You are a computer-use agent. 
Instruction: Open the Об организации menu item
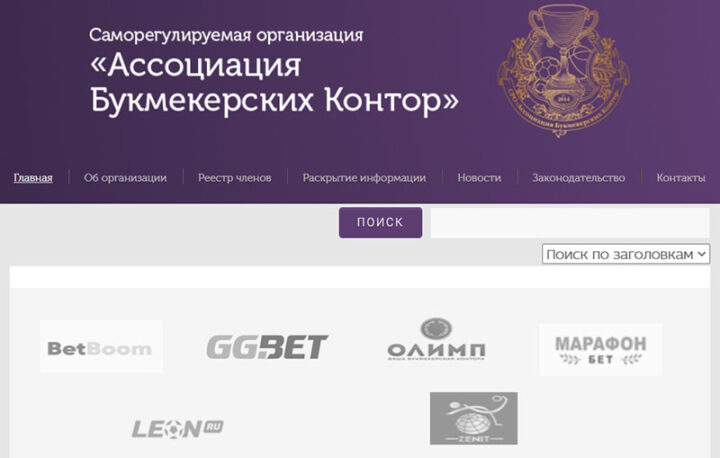click(x=125, y=178)
